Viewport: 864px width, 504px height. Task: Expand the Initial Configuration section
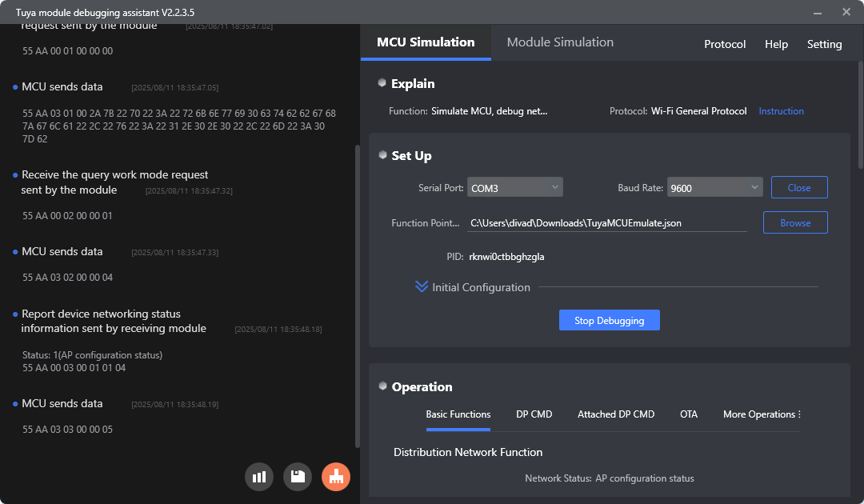[x=481, y=287]
